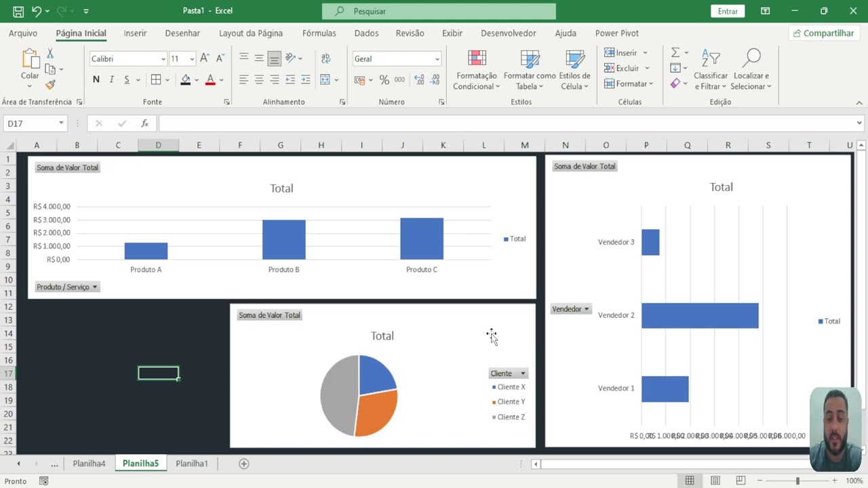Toggle center text horizontally

tap(259, 80)
